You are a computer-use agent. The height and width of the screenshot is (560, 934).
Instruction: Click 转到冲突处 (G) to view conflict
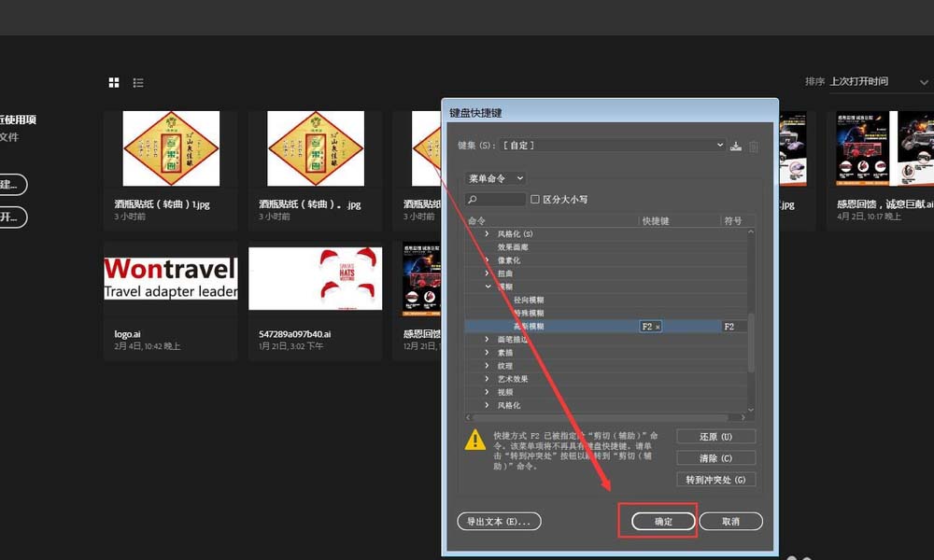click(x=716, y=479)
